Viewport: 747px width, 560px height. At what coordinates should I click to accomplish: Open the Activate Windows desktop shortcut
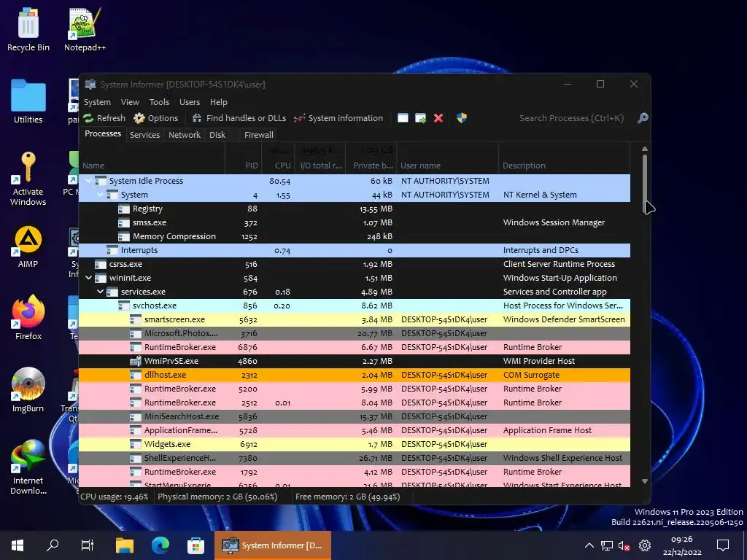point(28,179)
